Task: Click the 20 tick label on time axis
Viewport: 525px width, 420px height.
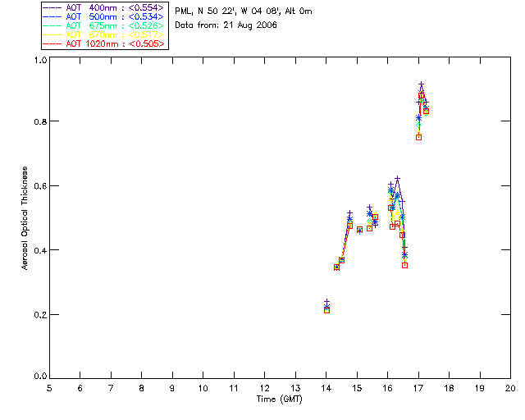Action: (510, 388)
